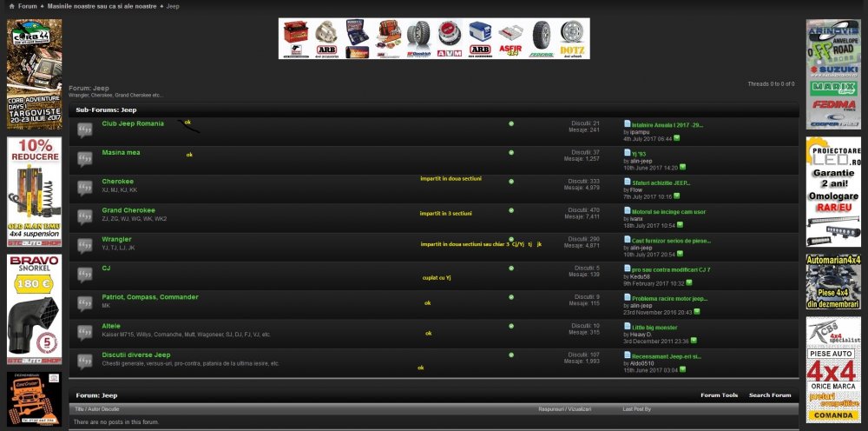
Task: Click Forum breadcrumb link
Action: pyautogui.click(x=27, y=6)
